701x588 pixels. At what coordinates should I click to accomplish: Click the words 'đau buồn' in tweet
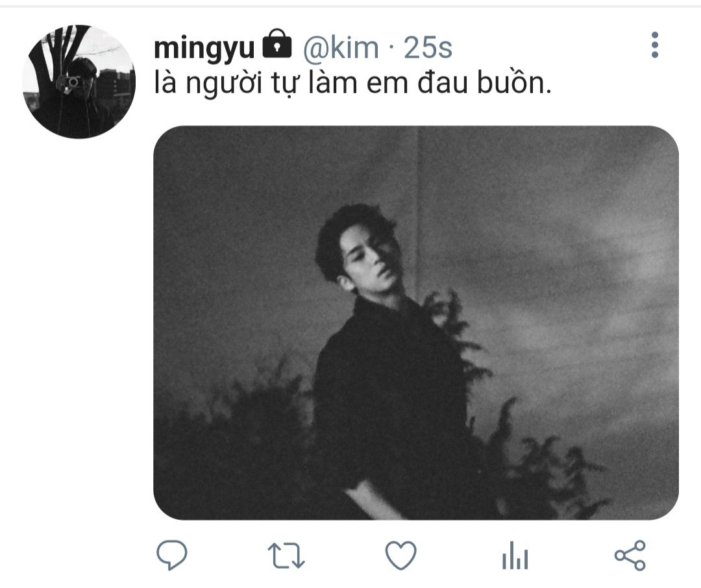[485, 84]
